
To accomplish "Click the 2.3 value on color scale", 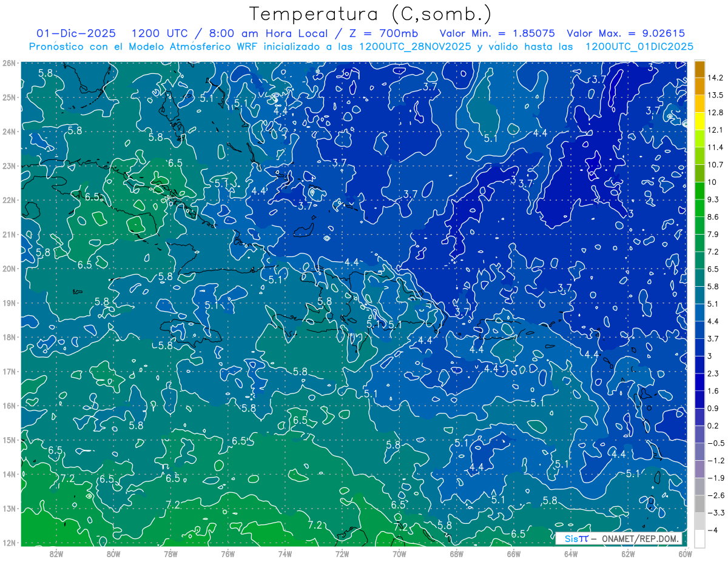I will (x=713, y=373).
